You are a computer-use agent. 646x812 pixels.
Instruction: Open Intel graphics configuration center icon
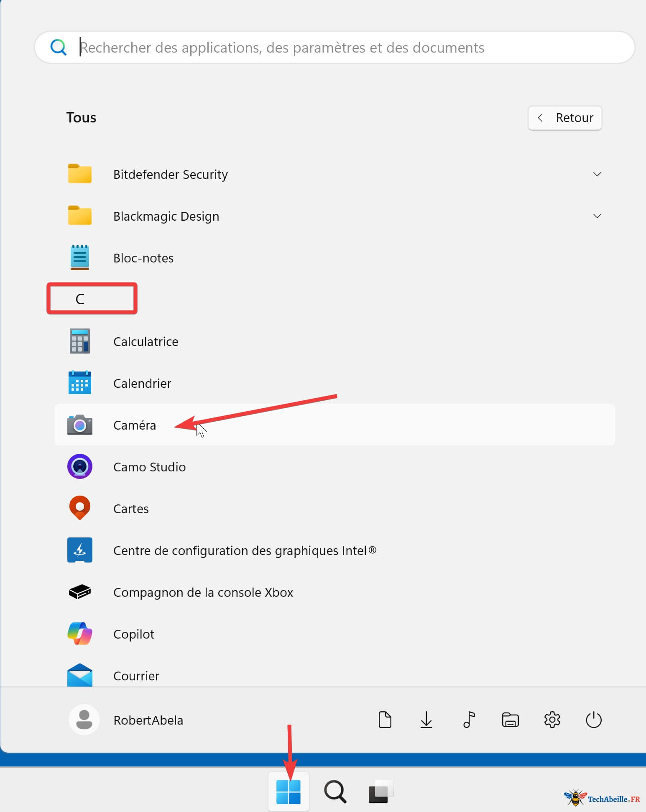79,550
